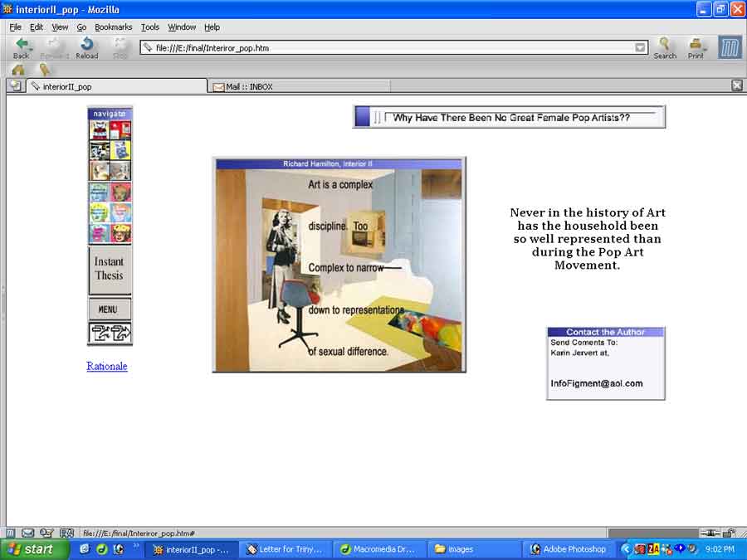
Task: Open the Bookmarks menu
Action: [x=113, y=27]
